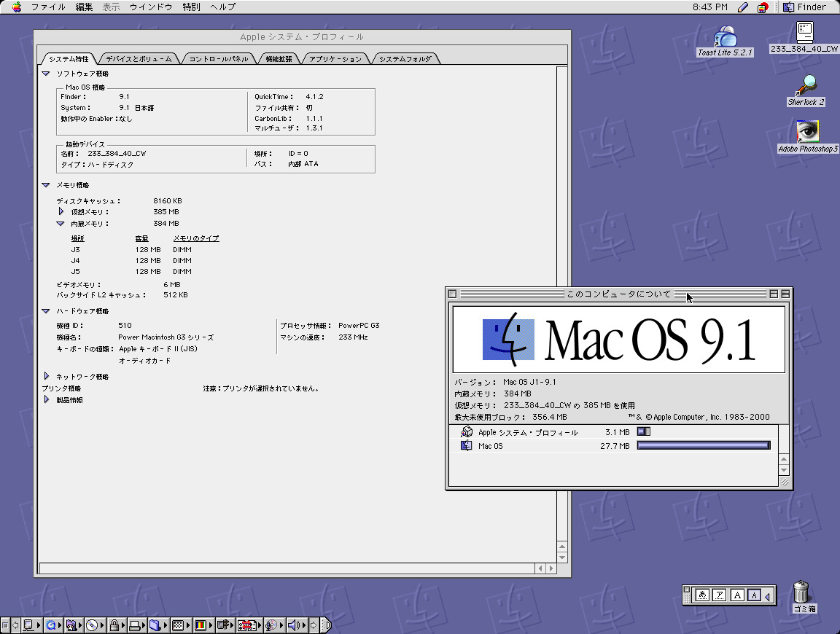Open the 特別 menu

[191, 7]
